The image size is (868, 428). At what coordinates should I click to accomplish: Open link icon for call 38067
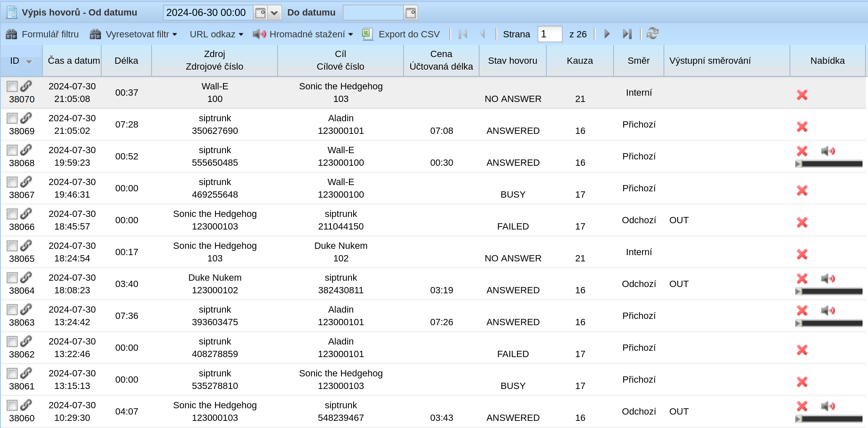(x=26, y=182)
